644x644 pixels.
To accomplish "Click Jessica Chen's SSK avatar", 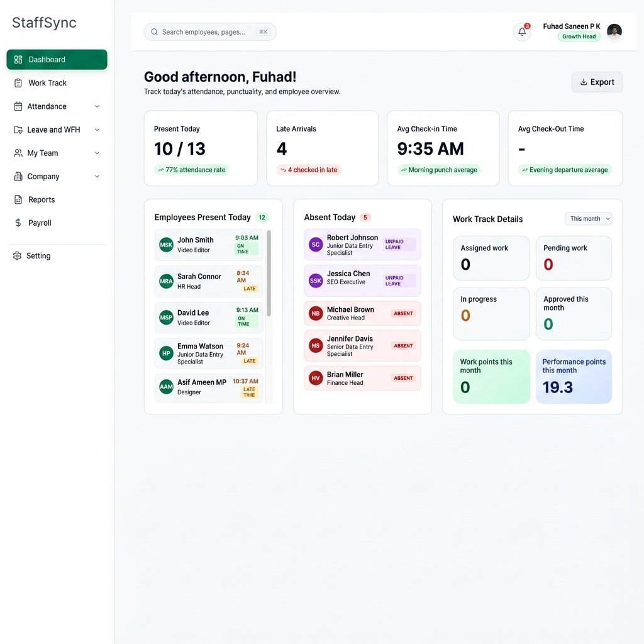I will (x=316, y=280).
